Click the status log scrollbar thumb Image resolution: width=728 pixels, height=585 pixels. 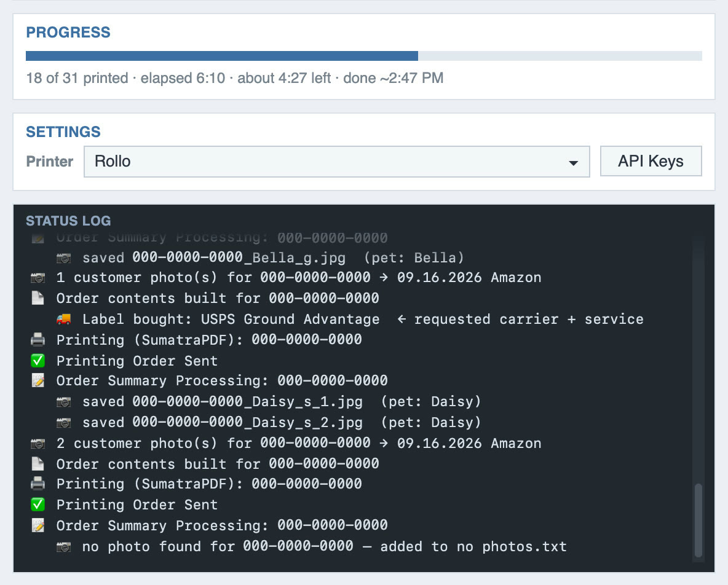point(698,520)
